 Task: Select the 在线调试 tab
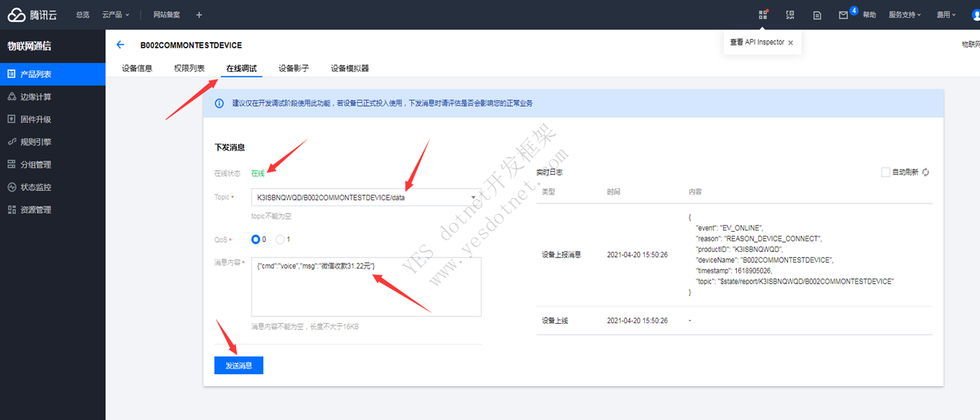pos(242,69)
